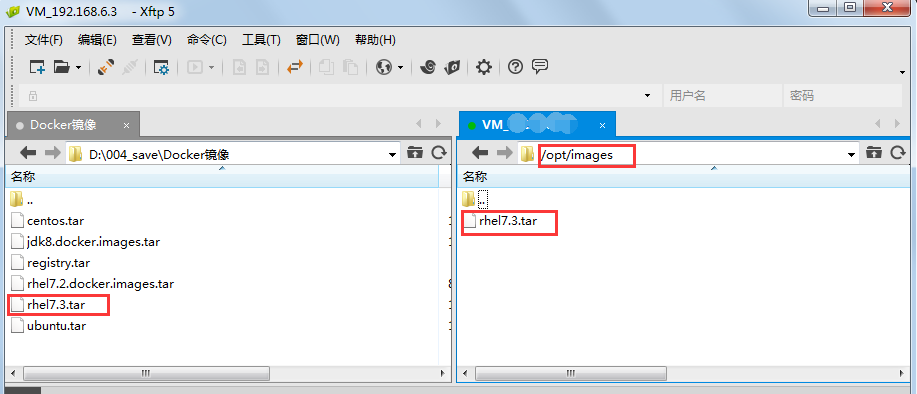
Task: Select registry.tar in local pane
Action: pos(50,263)
